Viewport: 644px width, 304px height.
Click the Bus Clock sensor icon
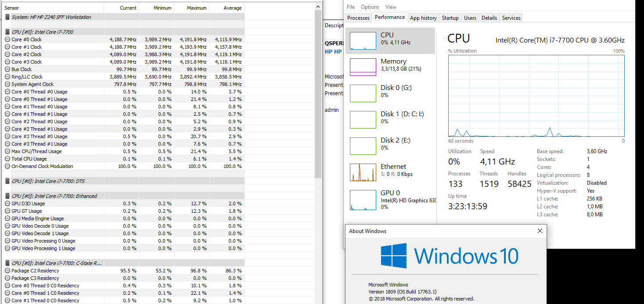(x=7, y=69)
